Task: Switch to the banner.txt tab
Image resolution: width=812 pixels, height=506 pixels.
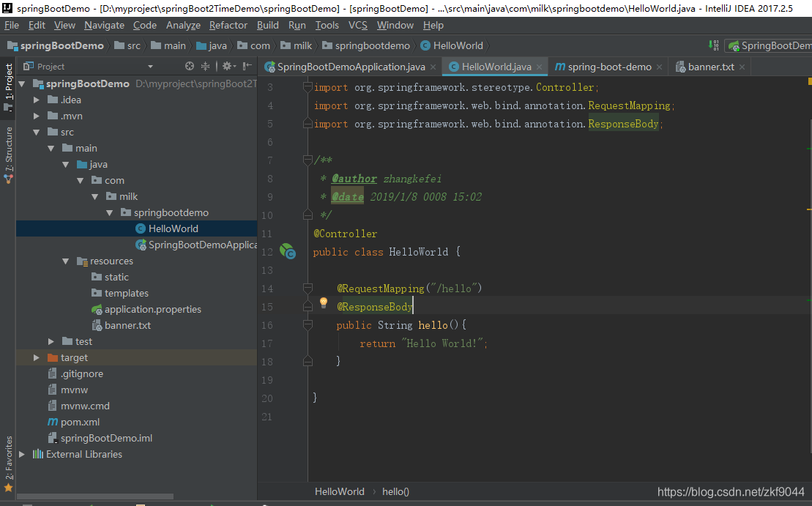Action: (x=711, y=67)
